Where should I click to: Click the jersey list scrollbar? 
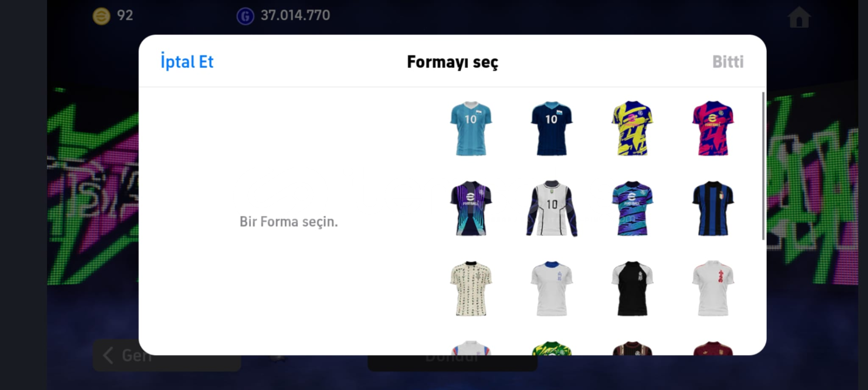(x=763, y=165)
